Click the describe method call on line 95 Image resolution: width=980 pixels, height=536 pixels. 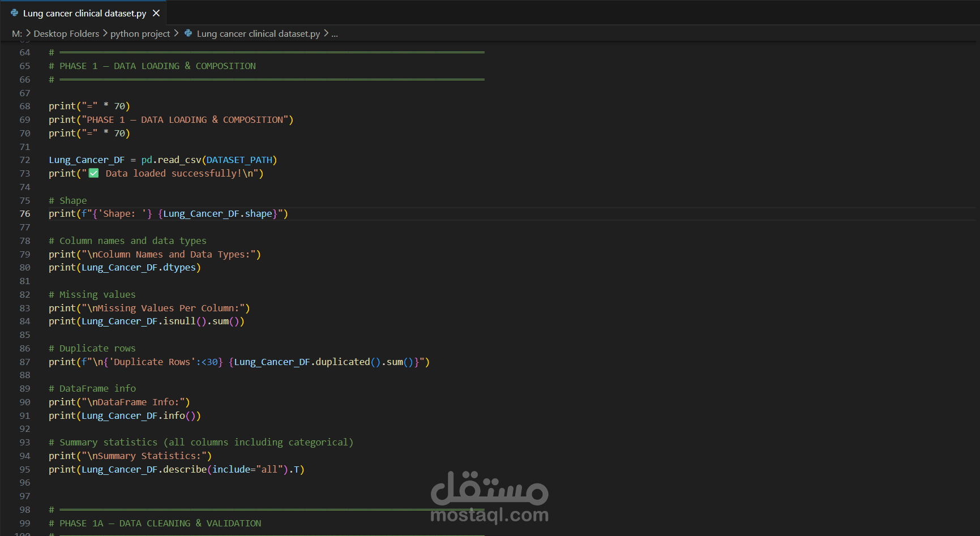click(185, 470)
